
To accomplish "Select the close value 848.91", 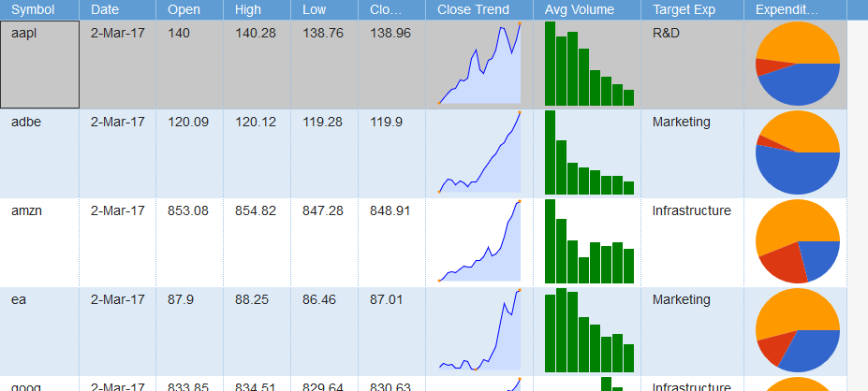I will coord(390,210).
